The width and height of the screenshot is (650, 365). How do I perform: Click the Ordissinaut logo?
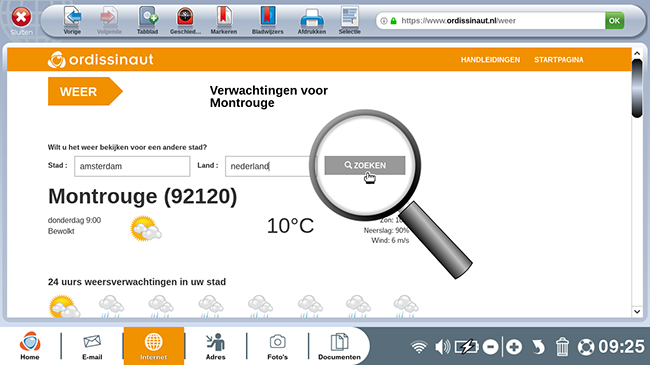coord(100,60)
